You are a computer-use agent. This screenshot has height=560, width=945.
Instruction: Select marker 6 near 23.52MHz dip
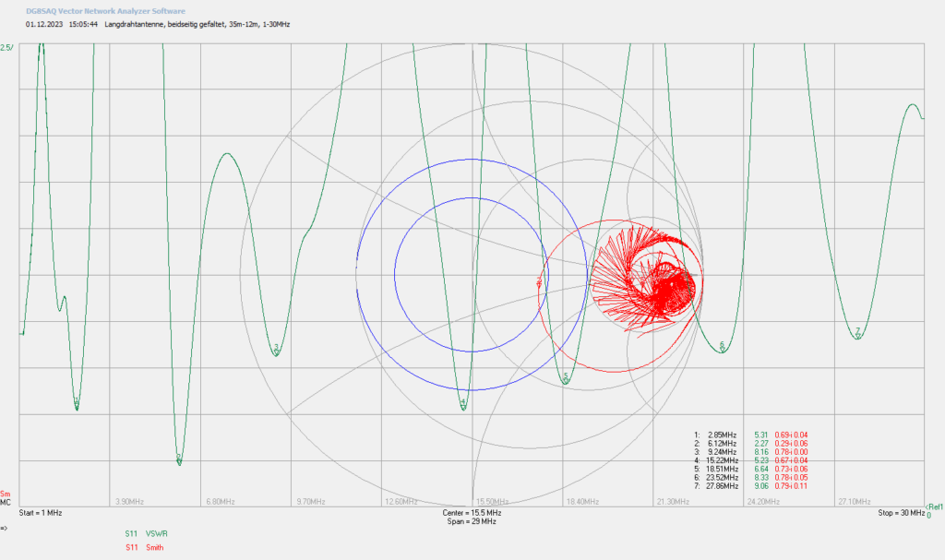tap(722, 346)
